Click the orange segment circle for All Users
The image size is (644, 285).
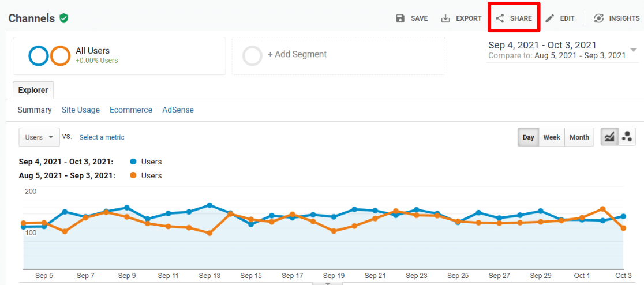tap(61, 55)
